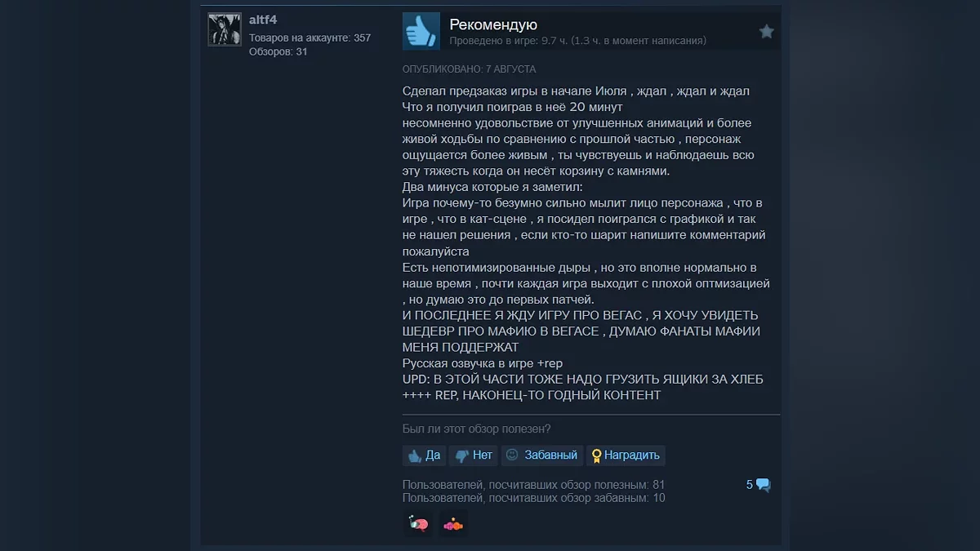Click the helpful count line showing 81

[x=533, y=485]
